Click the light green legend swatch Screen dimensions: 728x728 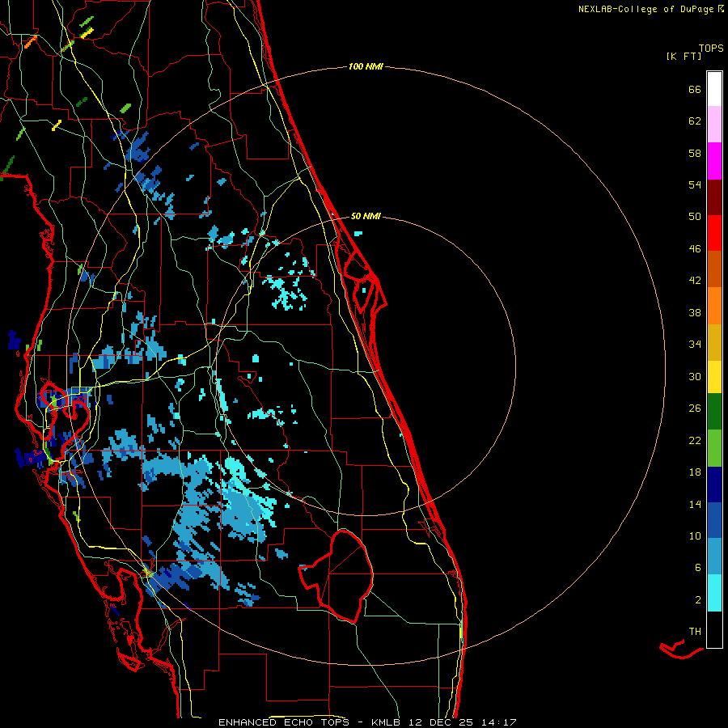point(714,448)
